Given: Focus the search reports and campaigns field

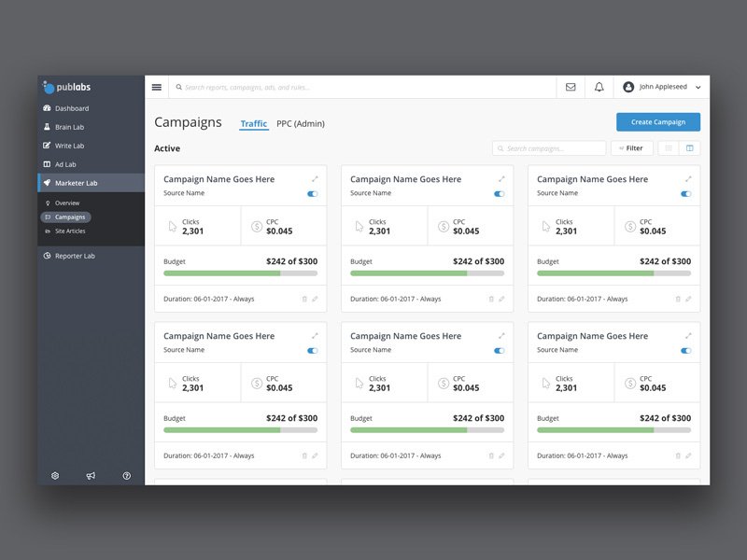Looking at the screenshot, I should (362, 87).
